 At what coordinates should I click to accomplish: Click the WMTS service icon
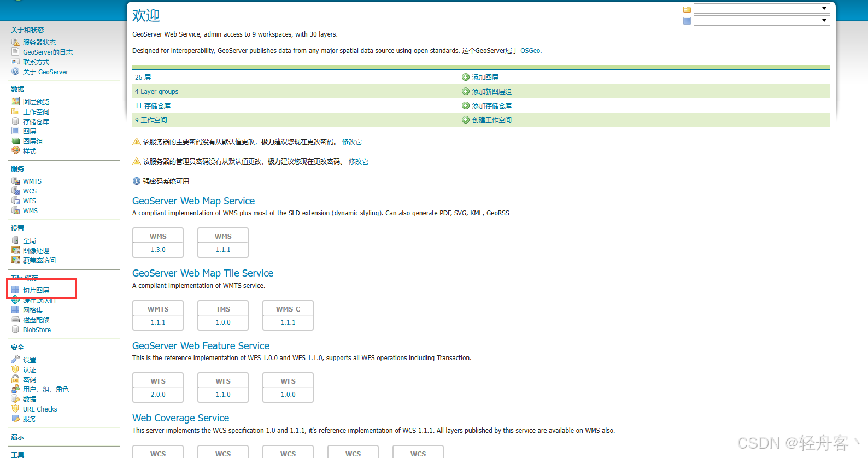(15, 181)
